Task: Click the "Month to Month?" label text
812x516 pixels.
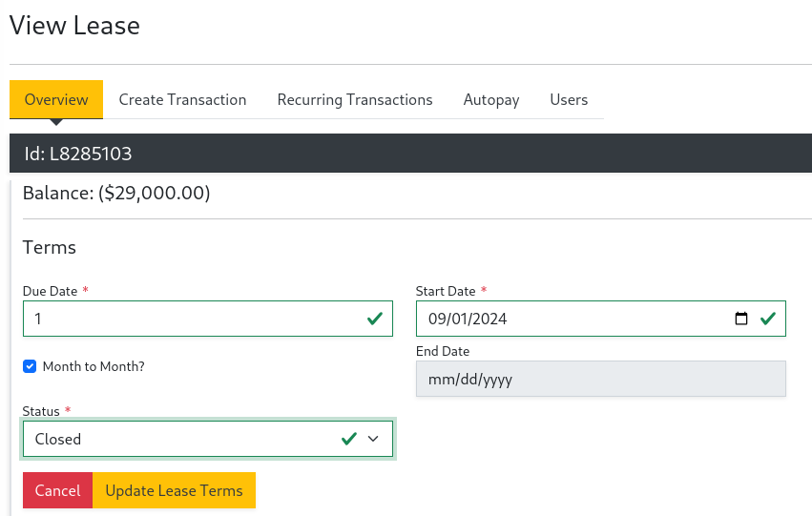Action: point(94,366)
